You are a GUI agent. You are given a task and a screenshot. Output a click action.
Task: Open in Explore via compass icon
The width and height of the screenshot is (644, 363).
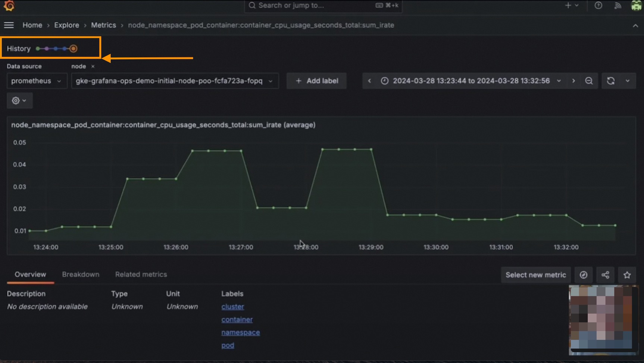584,275
